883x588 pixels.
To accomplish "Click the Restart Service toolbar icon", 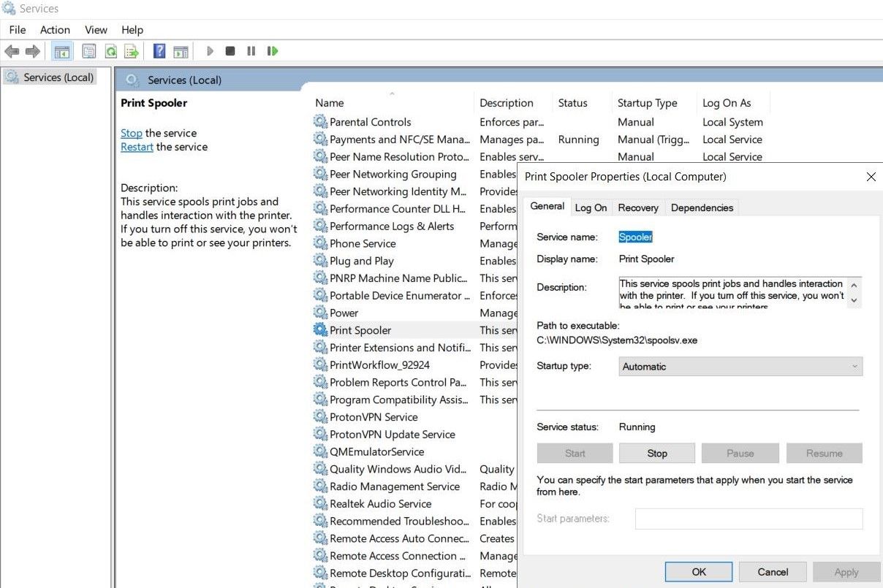I will (273, 51).
